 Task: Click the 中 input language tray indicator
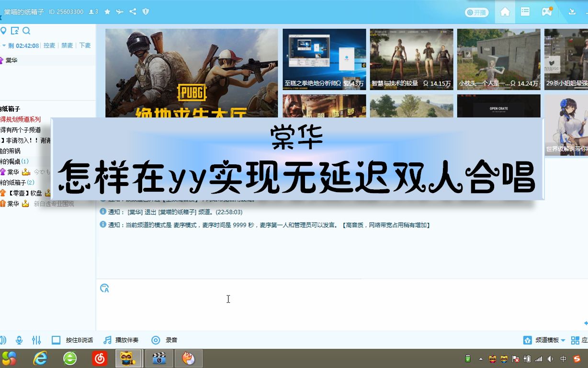point(564,359)
